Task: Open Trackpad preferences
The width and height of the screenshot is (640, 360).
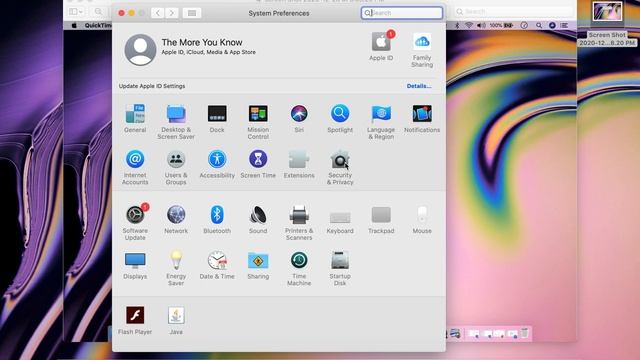Action: click(x=381, y=215)
